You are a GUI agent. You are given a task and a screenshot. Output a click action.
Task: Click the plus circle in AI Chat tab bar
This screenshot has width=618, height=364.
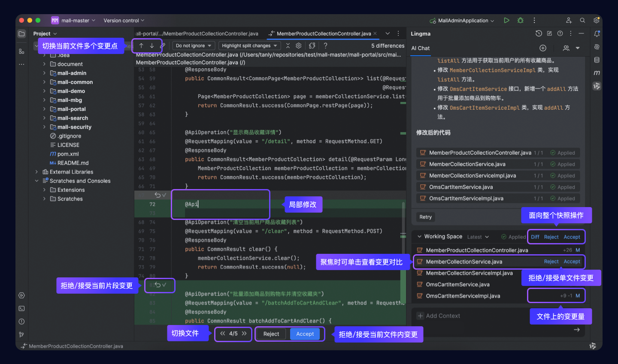click(x=543, y=48)
